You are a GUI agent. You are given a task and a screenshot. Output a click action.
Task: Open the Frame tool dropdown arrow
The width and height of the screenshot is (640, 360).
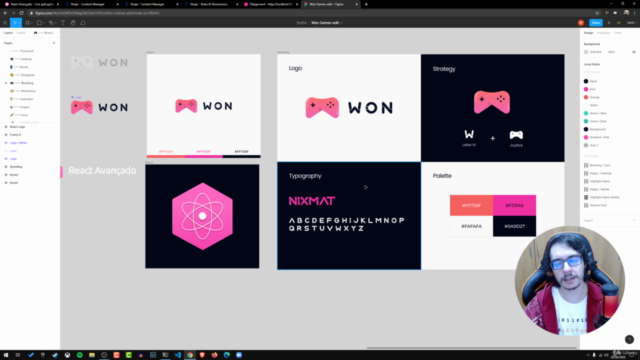(x=31, y=23)
